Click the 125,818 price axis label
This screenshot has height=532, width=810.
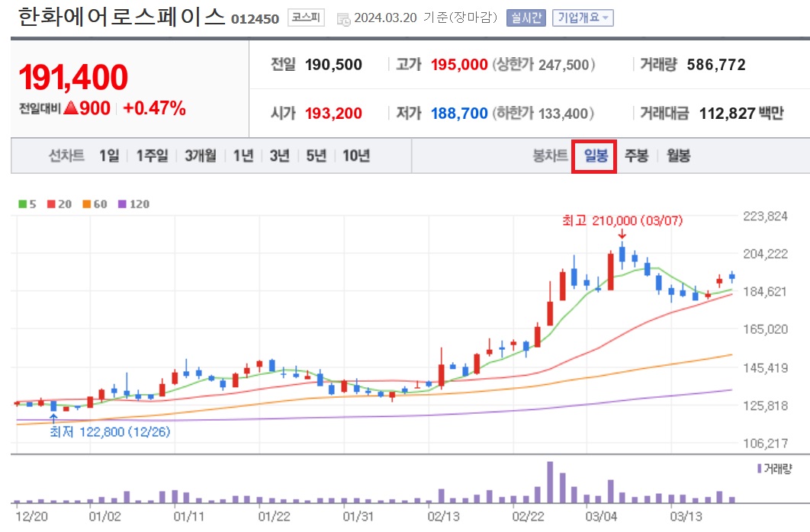coord(765,405)
